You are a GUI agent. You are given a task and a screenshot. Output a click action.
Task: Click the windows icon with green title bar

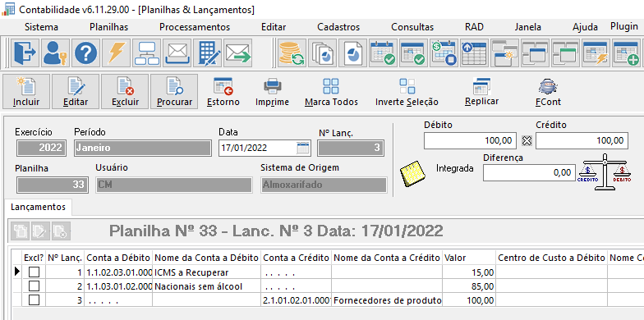565,53
